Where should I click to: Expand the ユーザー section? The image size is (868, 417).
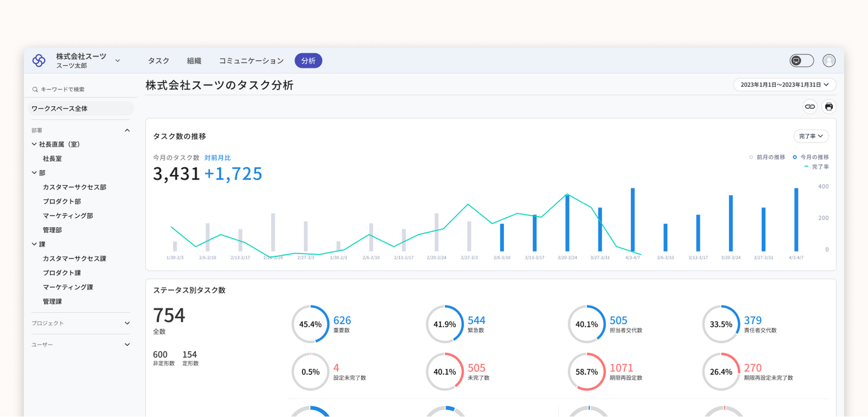tap(127, 345)
